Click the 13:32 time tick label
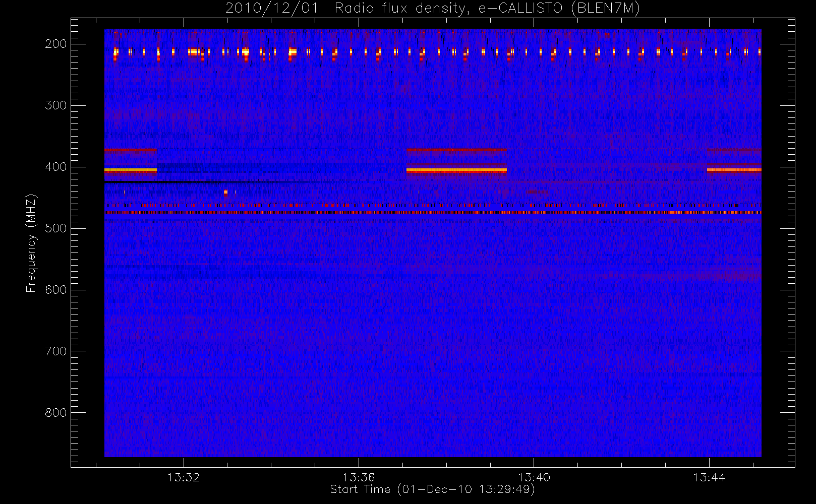Screen dimensions: 816x504 point(184,477)
